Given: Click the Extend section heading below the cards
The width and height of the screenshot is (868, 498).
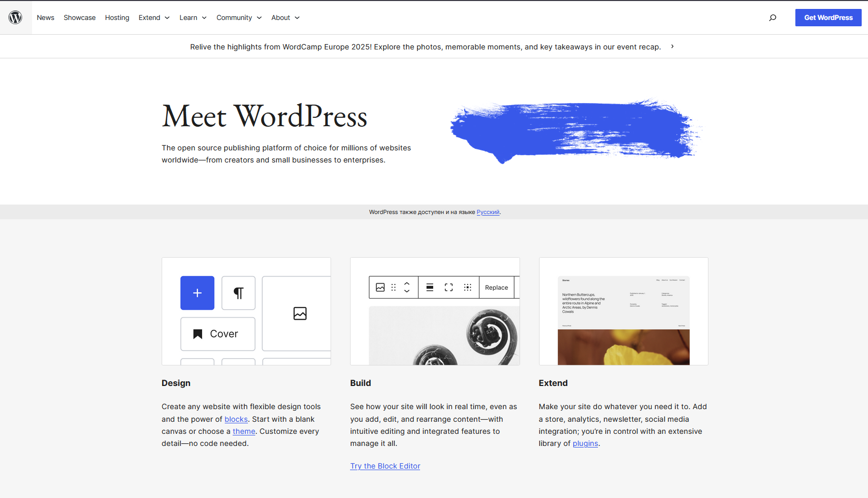Looking at the screenshot, I should pos(553,383).
